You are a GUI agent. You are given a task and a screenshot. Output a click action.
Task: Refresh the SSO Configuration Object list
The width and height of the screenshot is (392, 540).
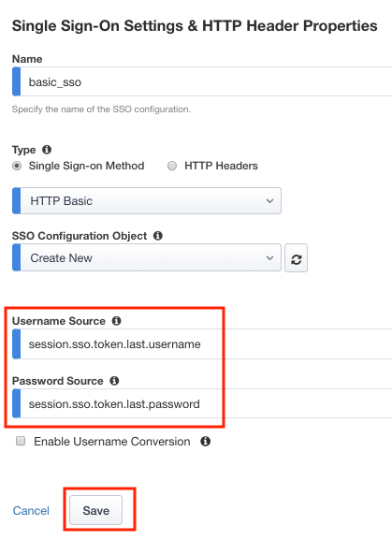point(296,258)
